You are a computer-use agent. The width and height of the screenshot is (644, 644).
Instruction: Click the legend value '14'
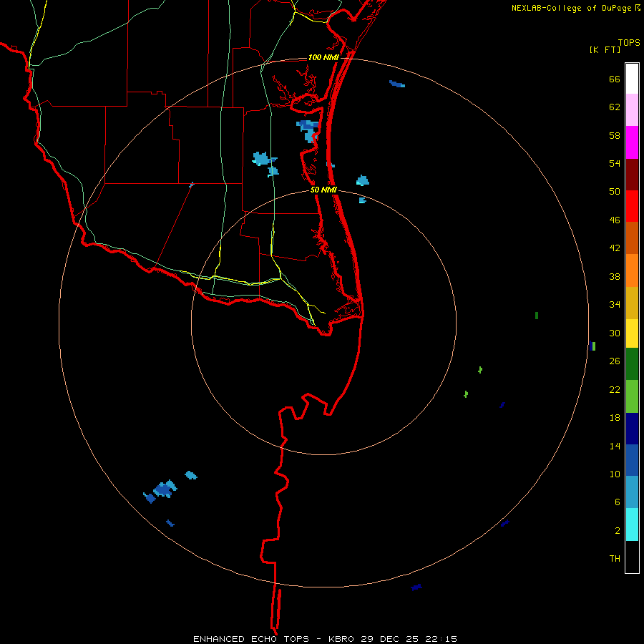pos(615,446)
